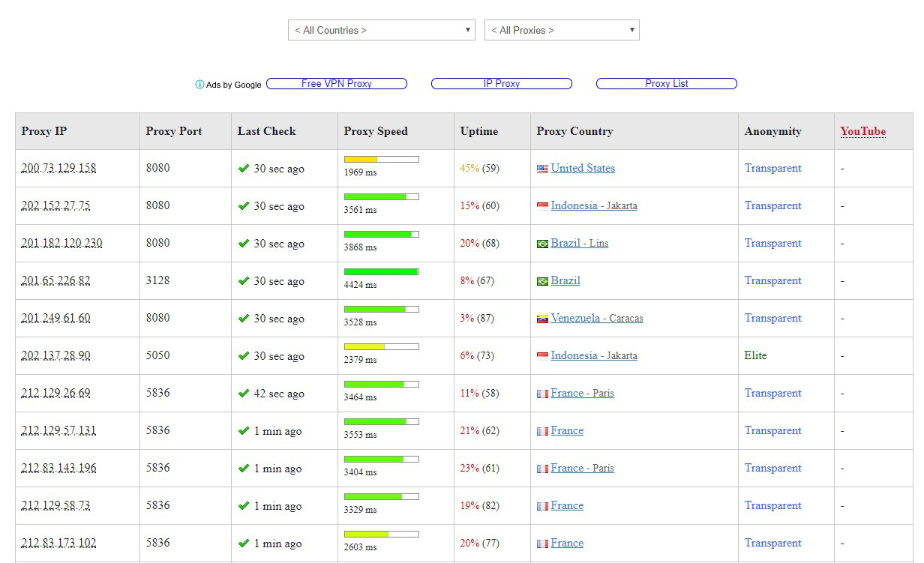Click the United States flag icon
The width and height of the screenshot is (924, 563).
542,168
